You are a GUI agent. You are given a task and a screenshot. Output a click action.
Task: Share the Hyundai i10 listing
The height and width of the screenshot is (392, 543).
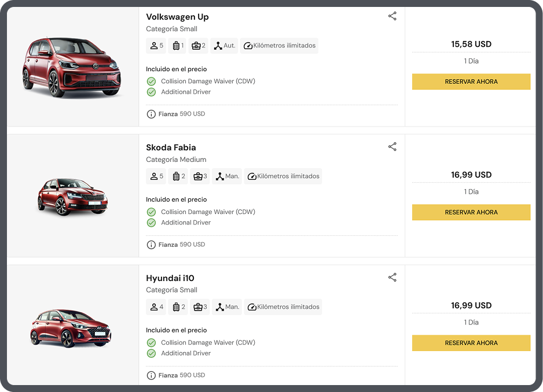(392, 278)
